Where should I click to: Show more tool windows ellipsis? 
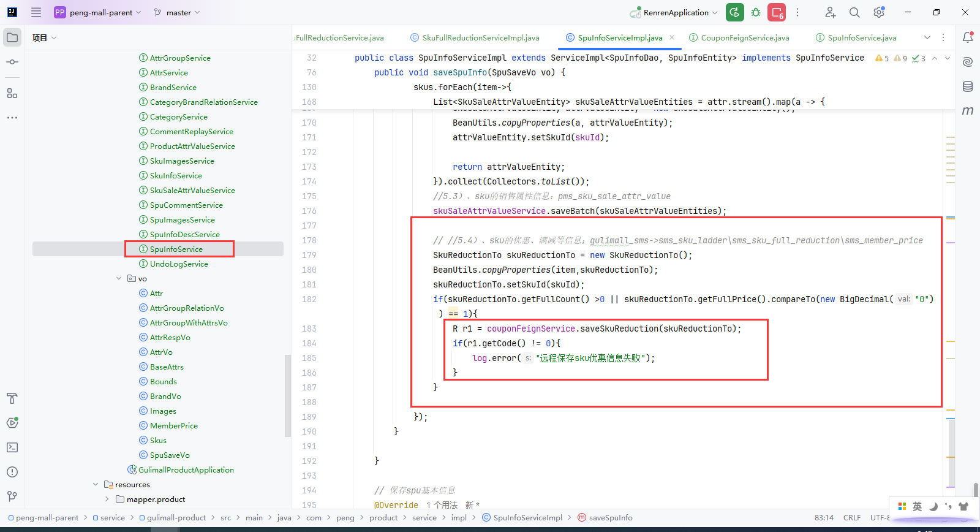pos(12,117)
